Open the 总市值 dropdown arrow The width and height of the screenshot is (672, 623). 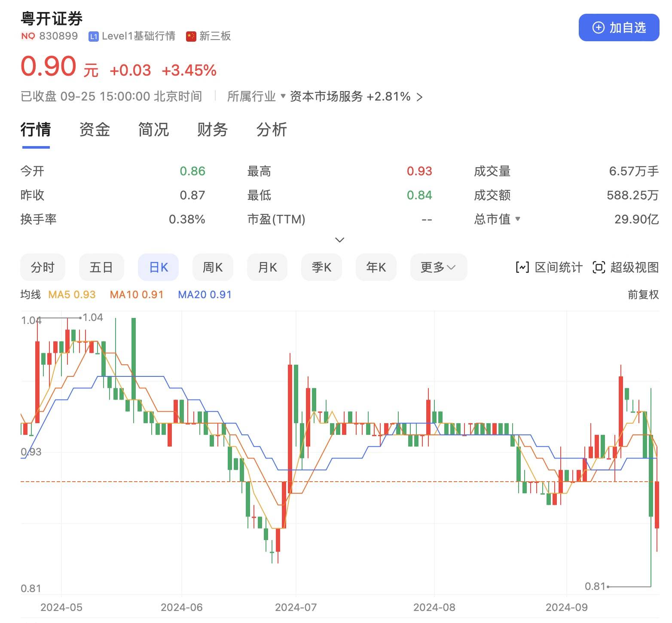coord(518,219)
